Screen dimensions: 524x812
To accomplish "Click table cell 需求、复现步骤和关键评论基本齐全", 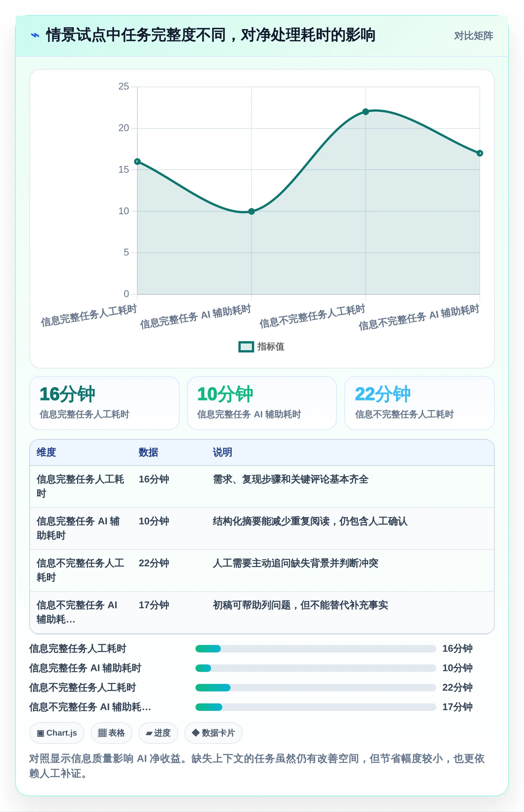I will (x=290, y=479).
